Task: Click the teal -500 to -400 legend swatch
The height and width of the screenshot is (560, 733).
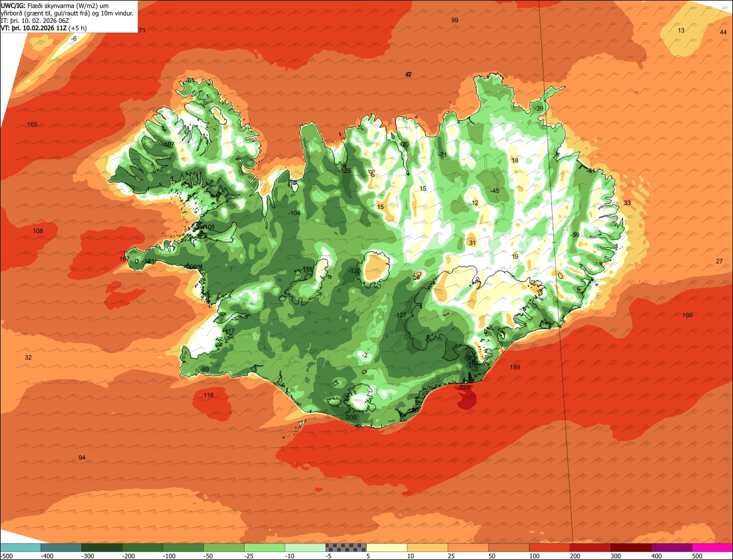Action: pos(20,547)
